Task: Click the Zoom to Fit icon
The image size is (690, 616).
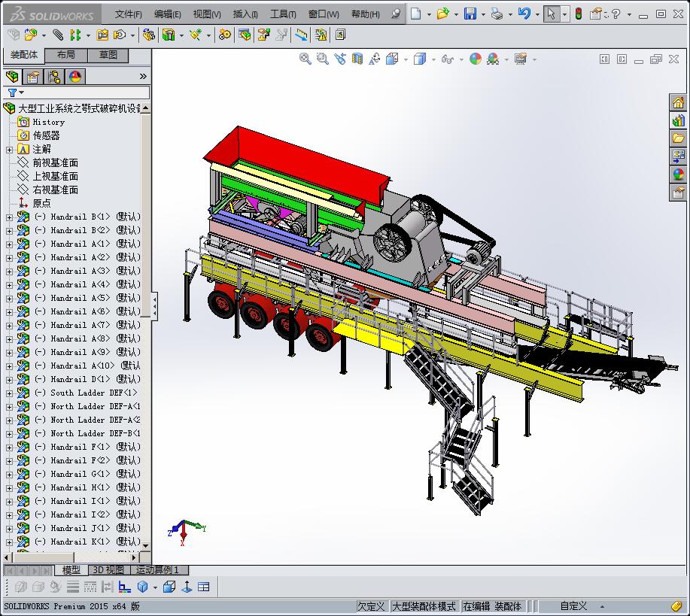Action: point(305,59)
